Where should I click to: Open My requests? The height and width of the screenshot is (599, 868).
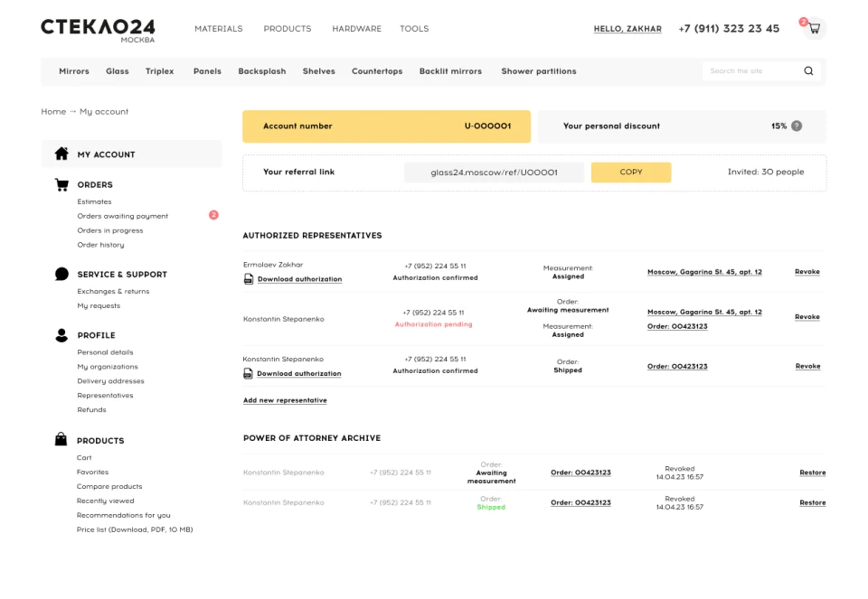(99, 306)
